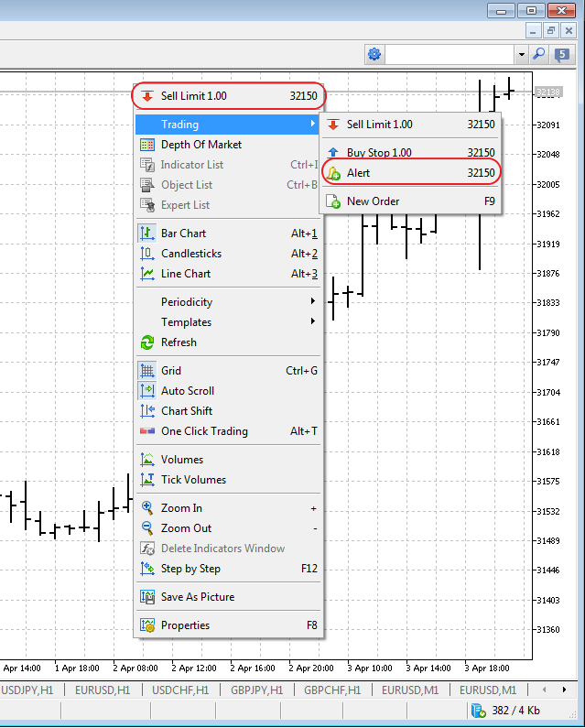This screenshot has width=585, height=728.
Task: Switch to the GBPJPY,H1 chart tab
Action: click(x=256, y=690)
